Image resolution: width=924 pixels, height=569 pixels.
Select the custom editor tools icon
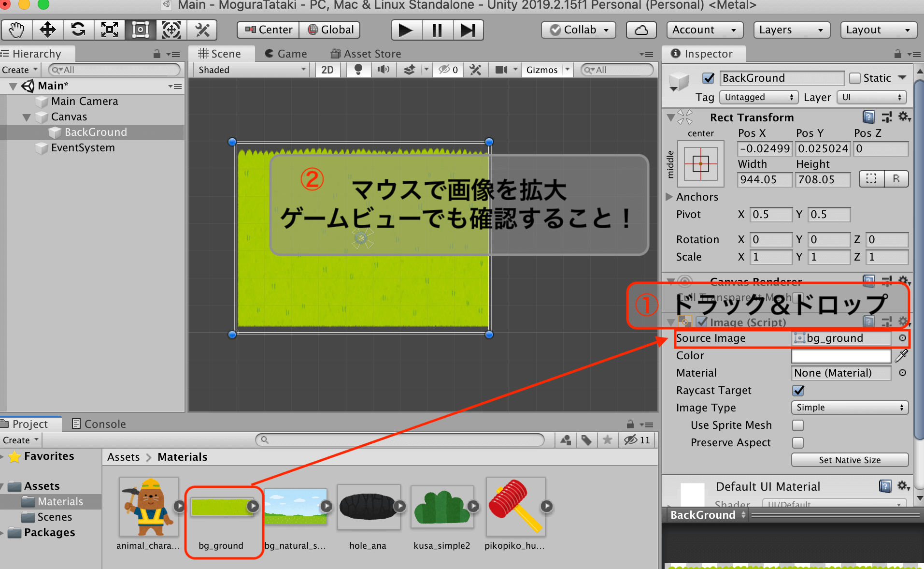coord(202,30)
